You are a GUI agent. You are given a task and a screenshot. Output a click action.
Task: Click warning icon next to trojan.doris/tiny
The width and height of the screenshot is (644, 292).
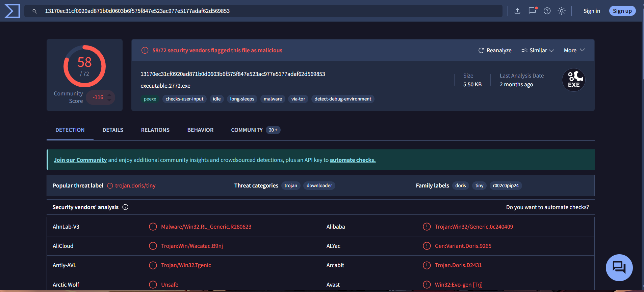[110, 186]
